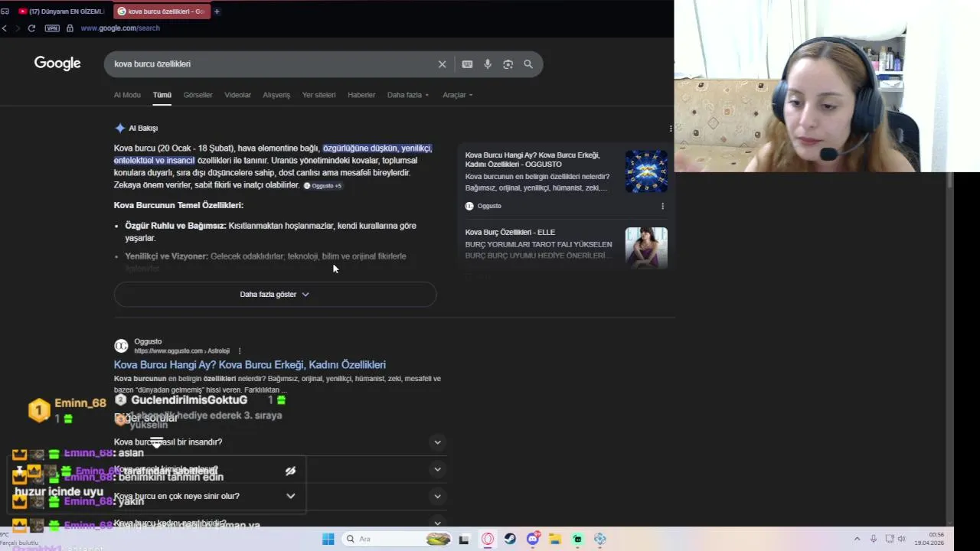Click inside the Google search input field
The height and width of the screenshot is (551, 980).
pyautogui.click(x=272, y=64)
